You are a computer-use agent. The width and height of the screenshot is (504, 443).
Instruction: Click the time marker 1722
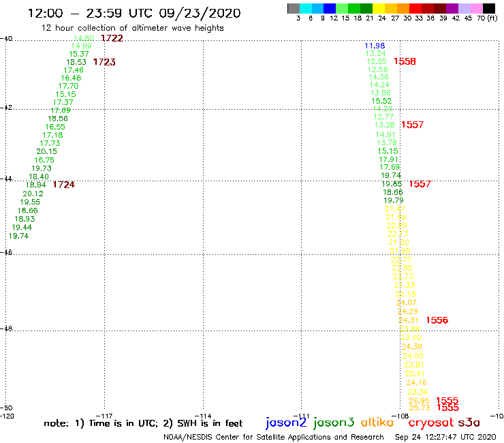pyautogui.click(x=112, y=38)
